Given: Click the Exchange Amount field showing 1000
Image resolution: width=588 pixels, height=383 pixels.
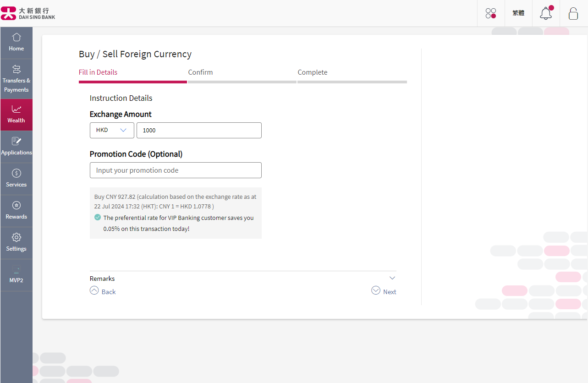Looking at the screenshot, I should click(x=199, y=130).
